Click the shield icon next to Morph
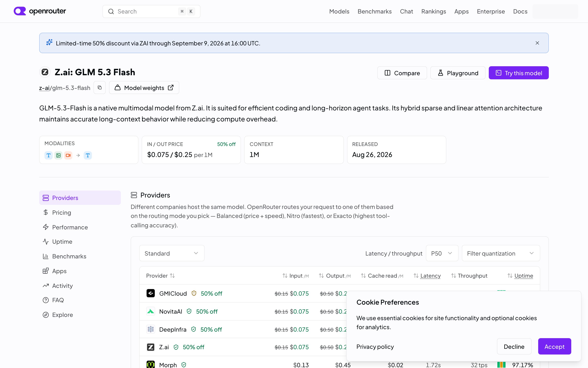The image size is (588, 368). [x=184, y=365]
